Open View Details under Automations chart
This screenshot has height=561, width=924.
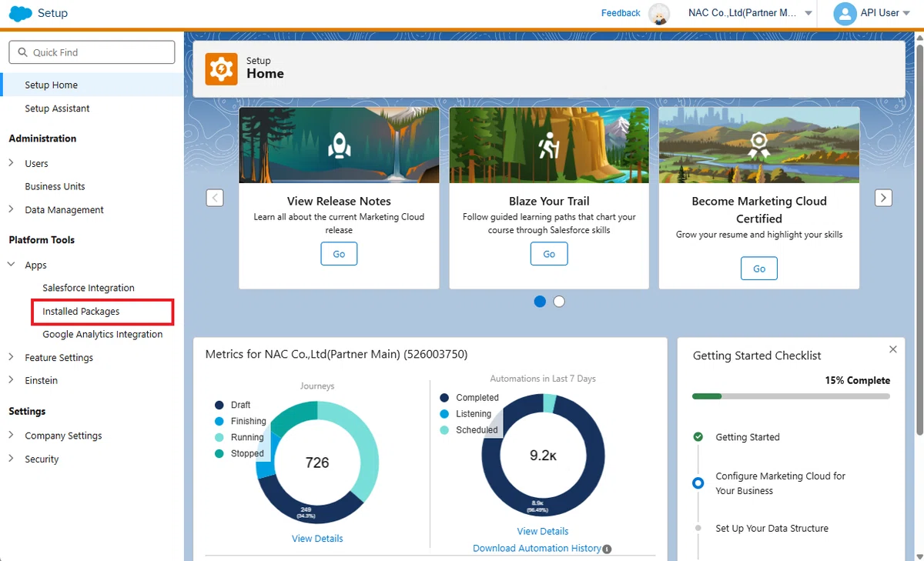pyautogui.click(x=543, y=531)
